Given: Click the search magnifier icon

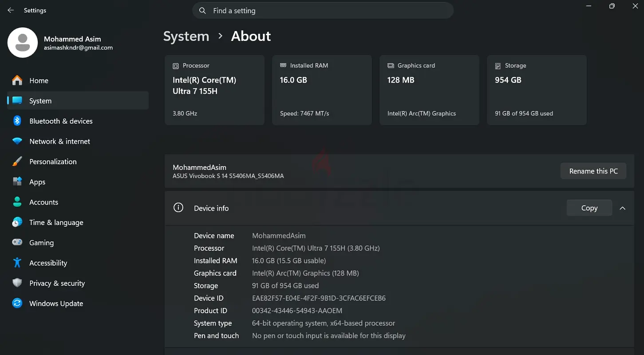Looking at the screenshot, I should (x=202, y=11).
